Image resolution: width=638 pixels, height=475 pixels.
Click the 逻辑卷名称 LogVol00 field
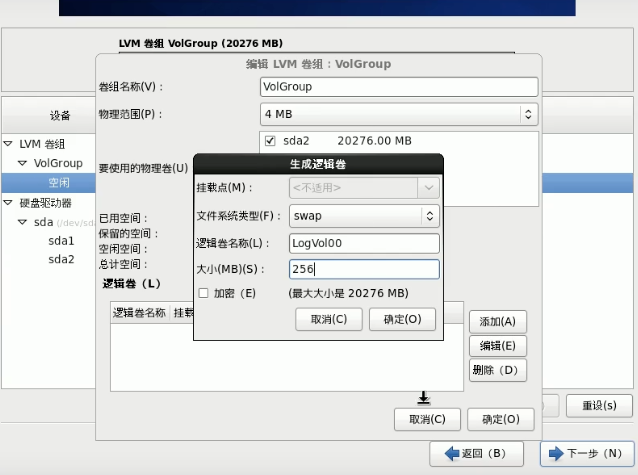click(x=364, y=243)
